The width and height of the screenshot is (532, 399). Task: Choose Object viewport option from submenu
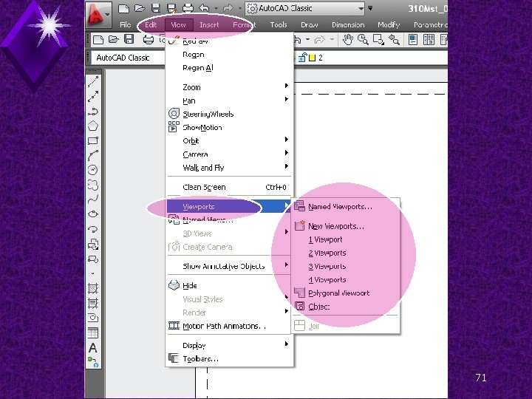346,307
